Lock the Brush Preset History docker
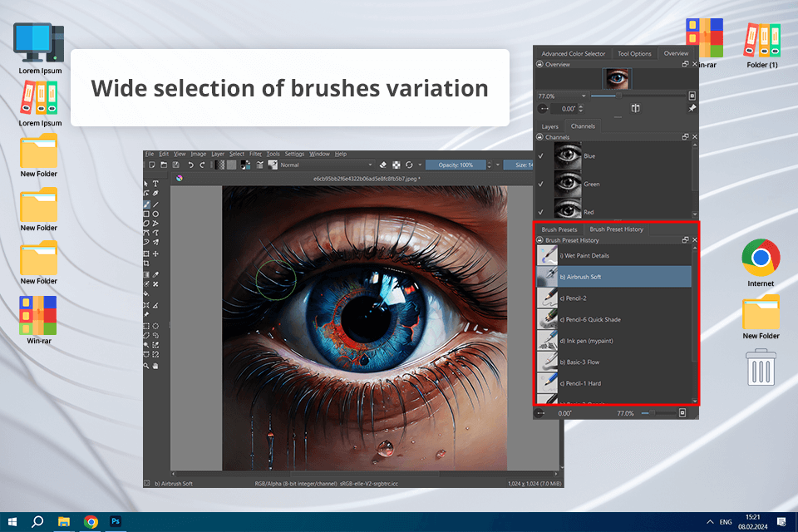The width and height of the screenshot is (798, 532). click(x=539, y=239)
